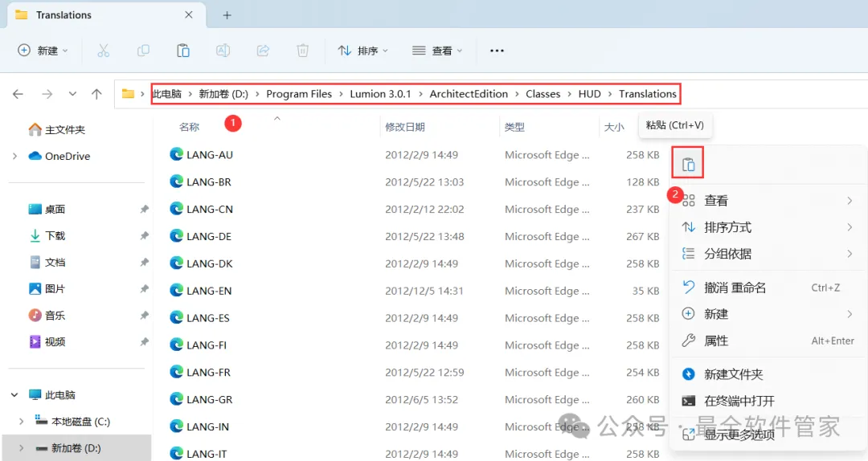868x461 pixels.
Task: Click ArchitectEdition in address bar
Action: pos(469,94)
